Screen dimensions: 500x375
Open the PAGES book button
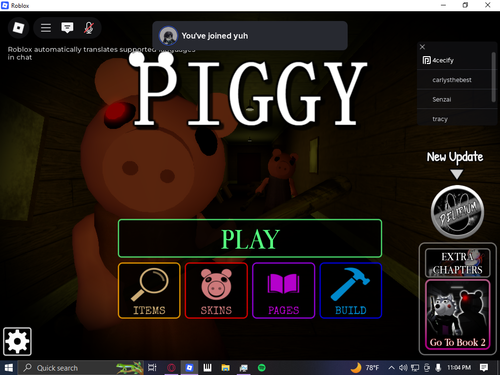(284, 290)
